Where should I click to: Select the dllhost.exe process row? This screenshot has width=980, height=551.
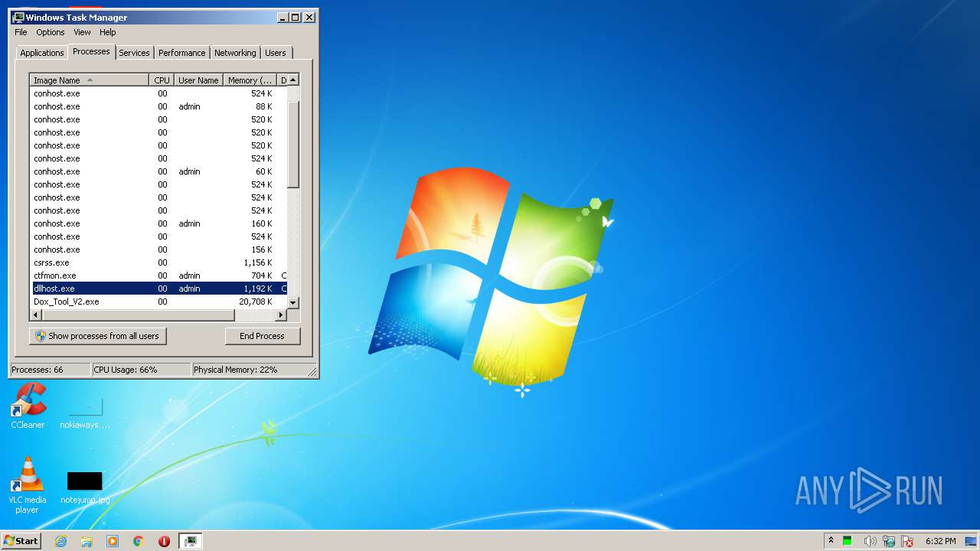pyautogui.click(x=158, y=289)
